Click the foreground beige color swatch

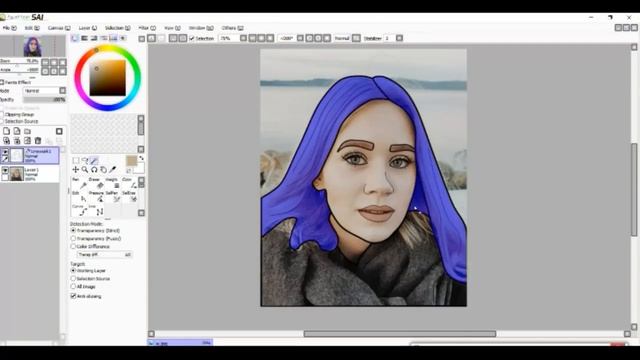coord(131,160)
